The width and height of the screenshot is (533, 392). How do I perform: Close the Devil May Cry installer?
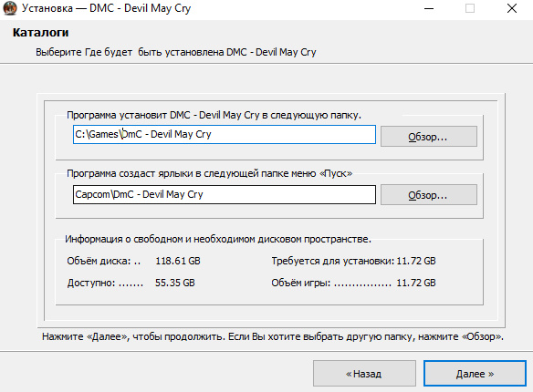click(x=512, y=8)
